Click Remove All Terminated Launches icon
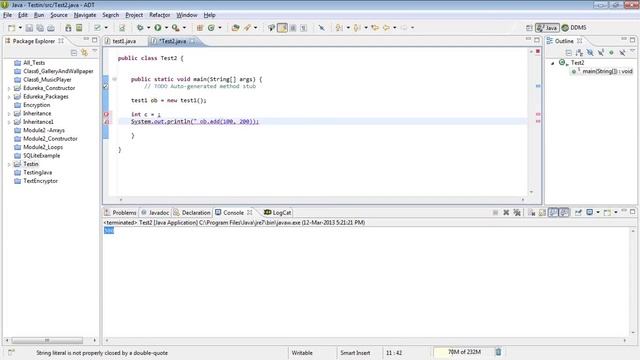 517,213
